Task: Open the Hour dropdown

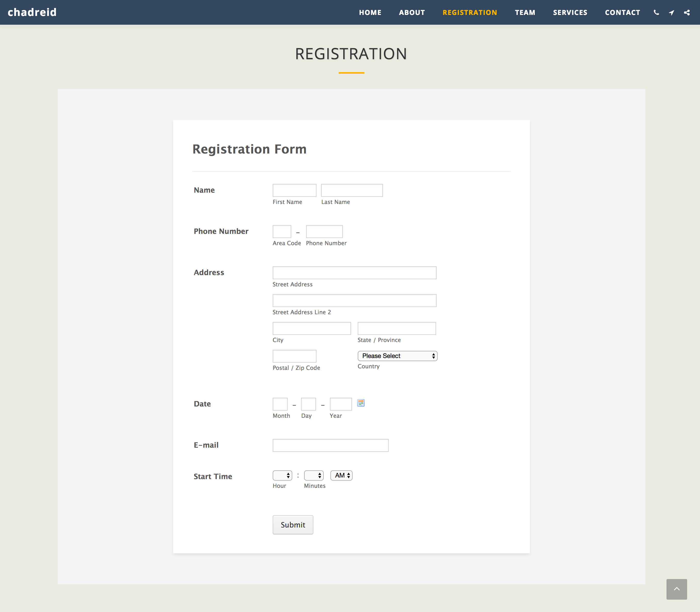Action: point(282,475)
